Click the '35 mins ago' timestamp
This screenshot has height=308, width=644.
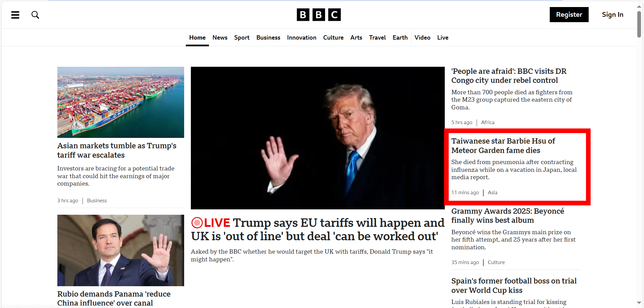(465, 262)
